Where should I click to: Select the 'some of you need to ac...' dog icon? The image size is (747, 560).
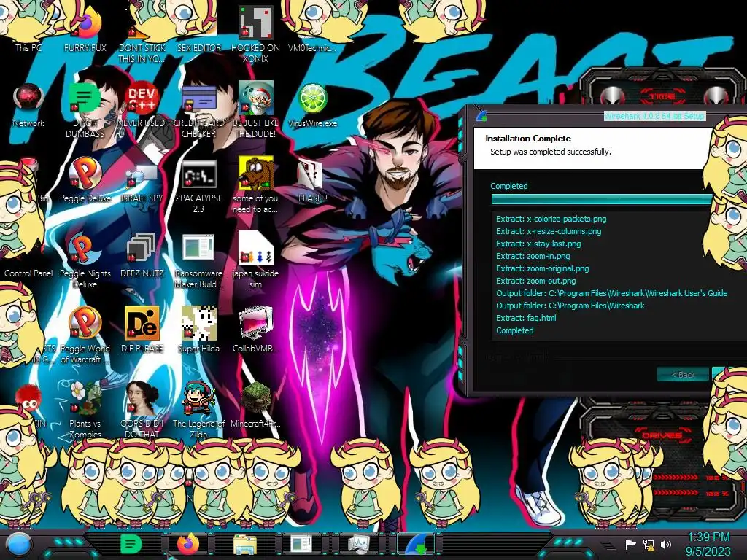tap(256, 186)
